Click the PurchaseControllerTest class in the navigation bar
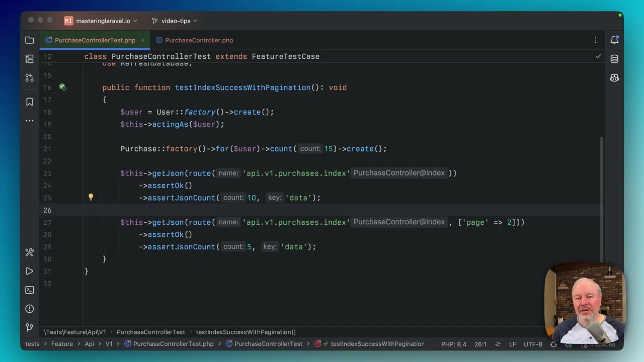 [264, 344]
